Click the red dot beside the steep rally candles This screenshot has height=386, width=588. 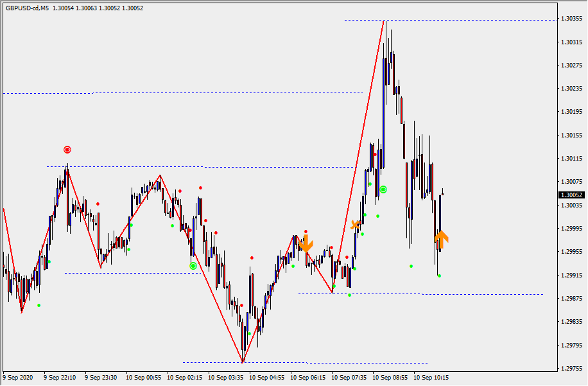tap(375, 154)
